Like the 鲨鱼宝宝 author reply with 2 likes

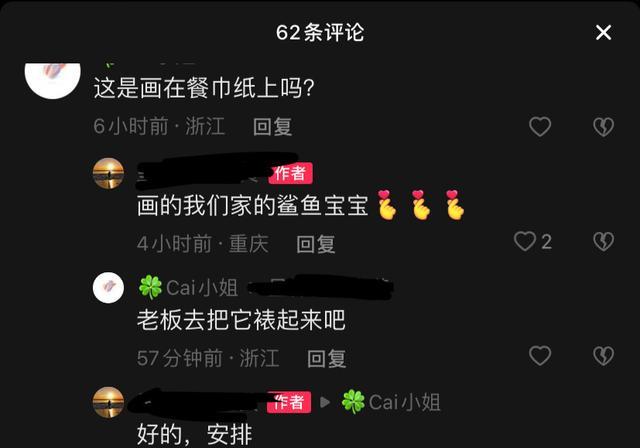525,241
